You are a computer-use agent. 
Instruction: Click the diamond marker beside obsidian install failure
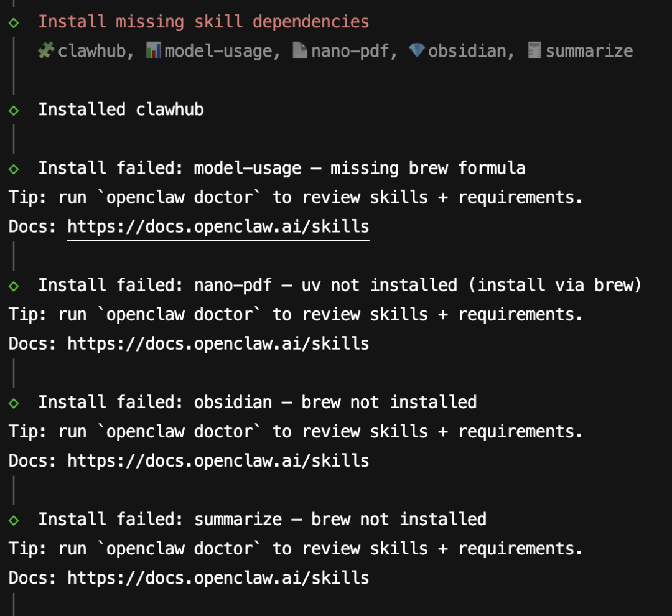pyautogui.click(x=14, y=403)
